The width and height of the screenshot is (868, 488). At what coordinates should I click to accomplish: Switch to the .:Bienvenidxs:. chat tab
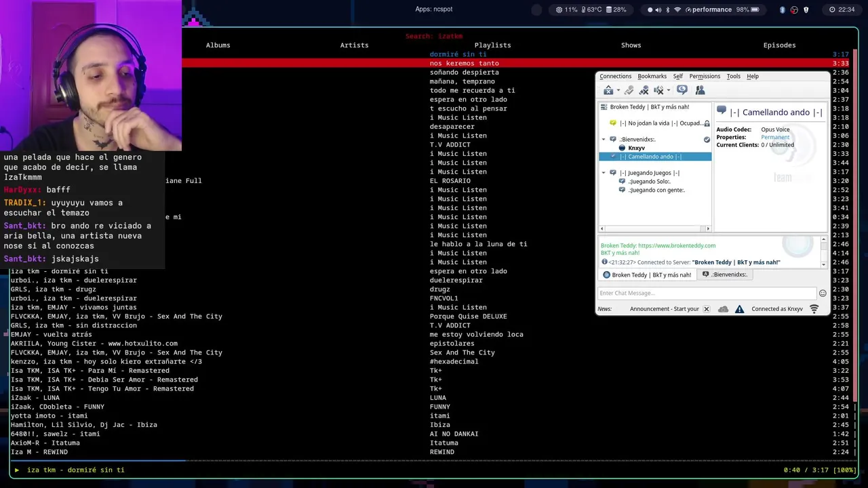(x=724, y=275)
